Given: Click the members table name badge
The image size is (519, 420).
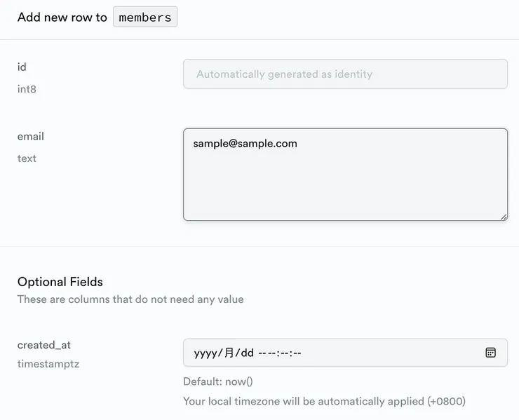Looking at the screenshot, I should pyautogui.click(x=145, y=18).
